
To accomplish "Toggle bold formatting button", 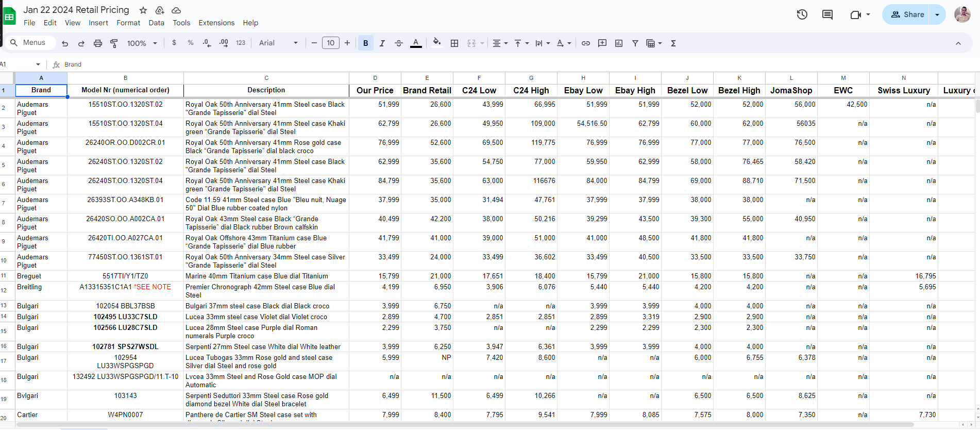I will pos(366,43).
